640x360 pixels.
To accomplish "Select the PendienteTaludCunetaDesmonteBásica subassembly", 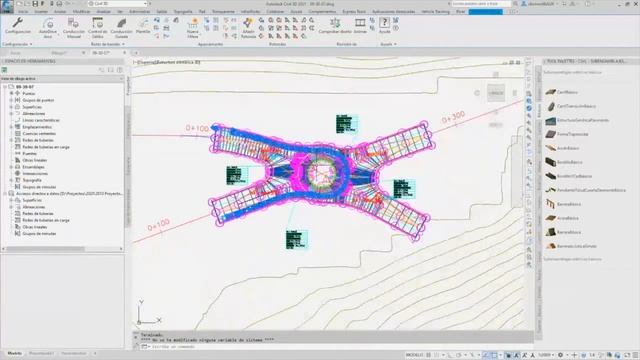I will (x=586, y=190).
